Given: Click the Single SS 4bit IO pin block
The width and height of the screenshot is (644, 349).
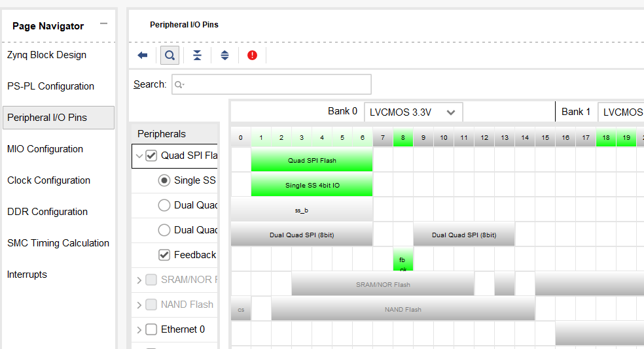Looking at the screenshot, I should (x=312, y=185).
